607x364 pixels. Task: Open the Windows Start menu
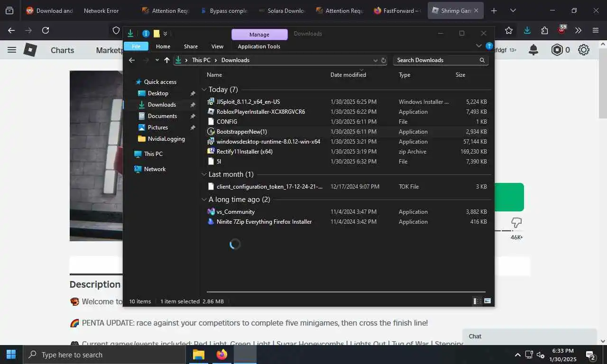click(x=11, y=355)
